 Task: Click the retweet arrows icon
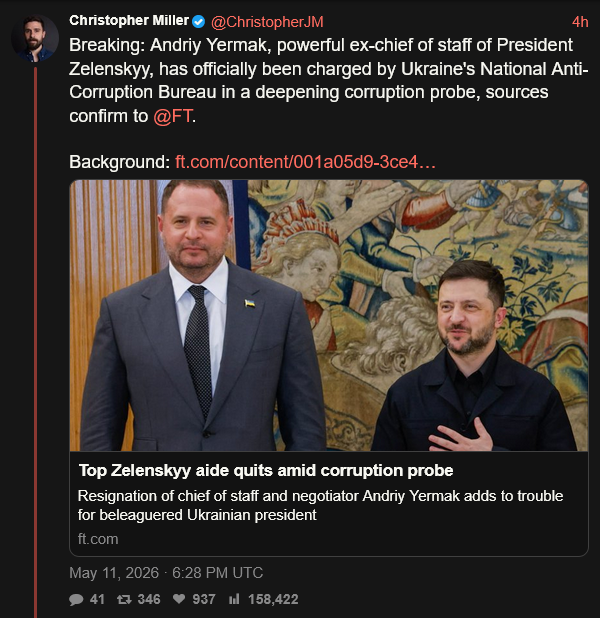tap(124, 599)
